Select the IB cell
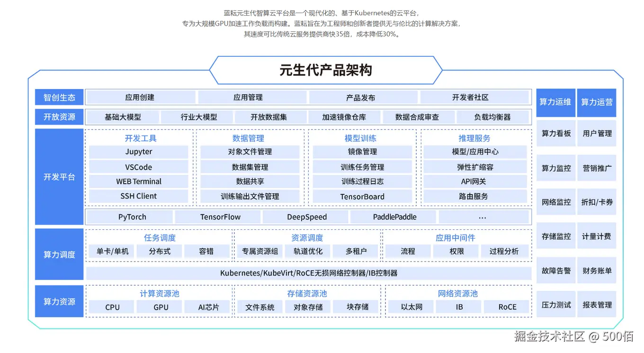This screenshot has width=644, height=353. pos(459,307)
